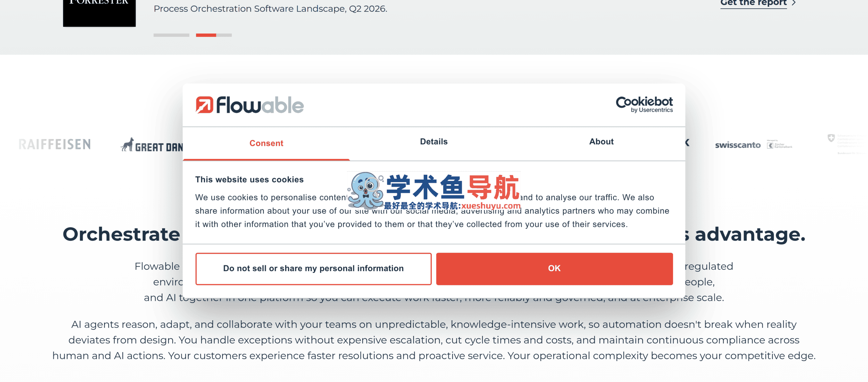Click the Raiffeisen customer logo
Screen dimensions: 868x382
54,144
